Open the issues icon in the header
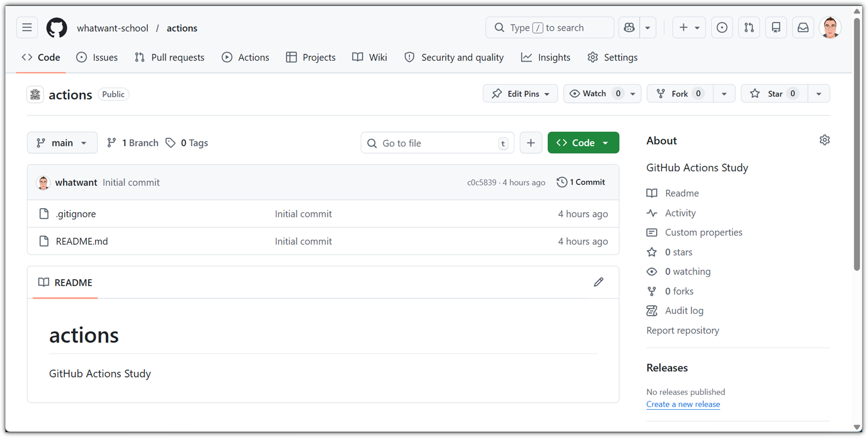868x438 pixels. point(722,27)
